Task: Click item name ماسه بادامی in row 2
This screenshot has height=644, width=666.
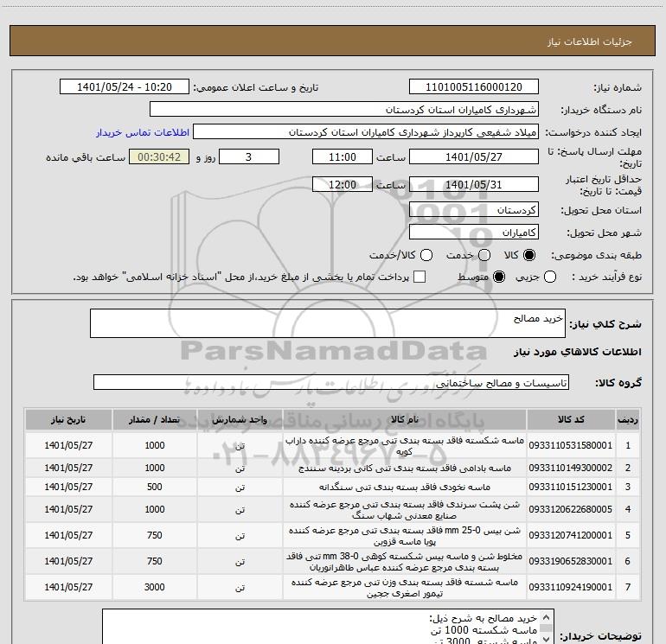Action: tap(405, 468)
